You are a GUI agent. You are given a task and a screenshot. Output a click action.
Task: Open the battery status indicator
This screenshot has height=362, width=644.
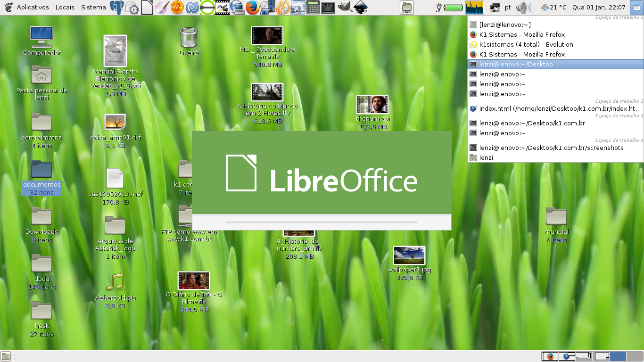click(x=450, y=8)
